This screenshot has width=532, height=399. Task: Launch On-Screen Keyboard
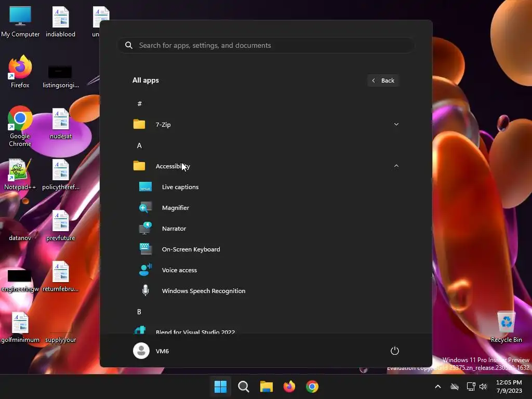266,249
